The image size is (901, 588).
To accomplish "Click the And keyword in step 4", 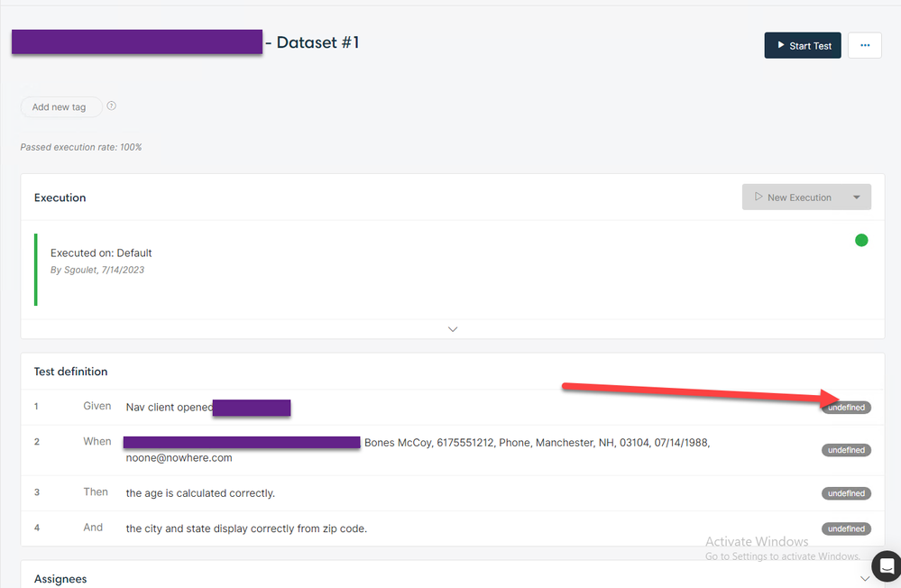I will [x=93, y=528].
